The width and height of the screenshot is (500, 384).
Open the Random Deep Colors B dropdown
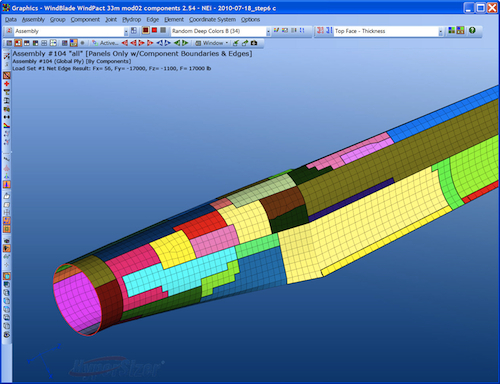tap(268, 32)
